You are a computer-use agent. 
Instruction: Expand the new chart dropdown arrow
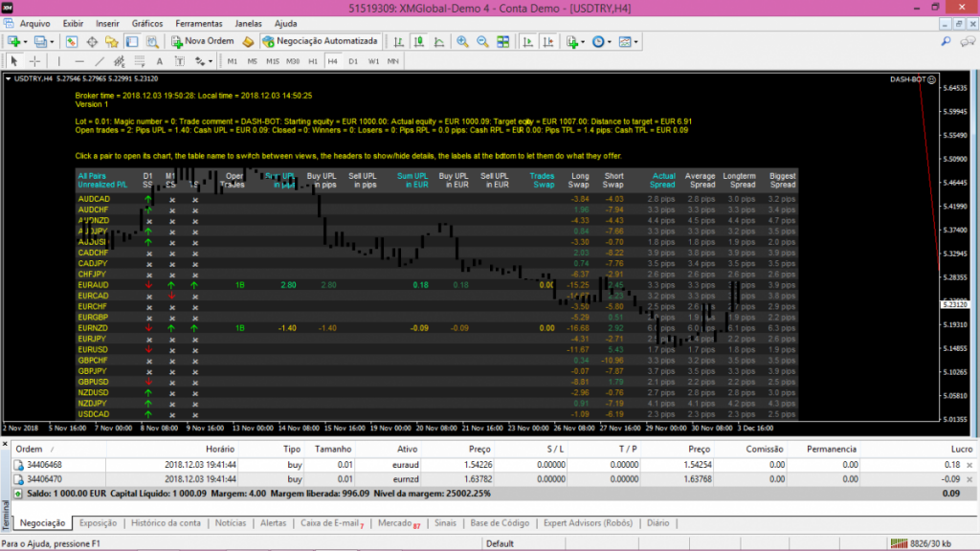coord(25,42)
